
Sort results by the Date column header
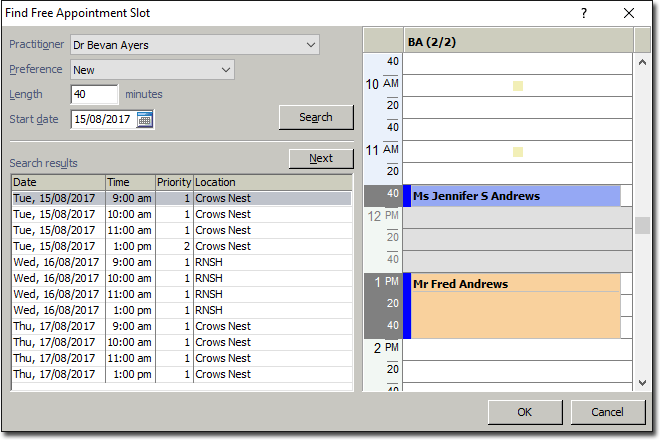click(x=59, y=182)
